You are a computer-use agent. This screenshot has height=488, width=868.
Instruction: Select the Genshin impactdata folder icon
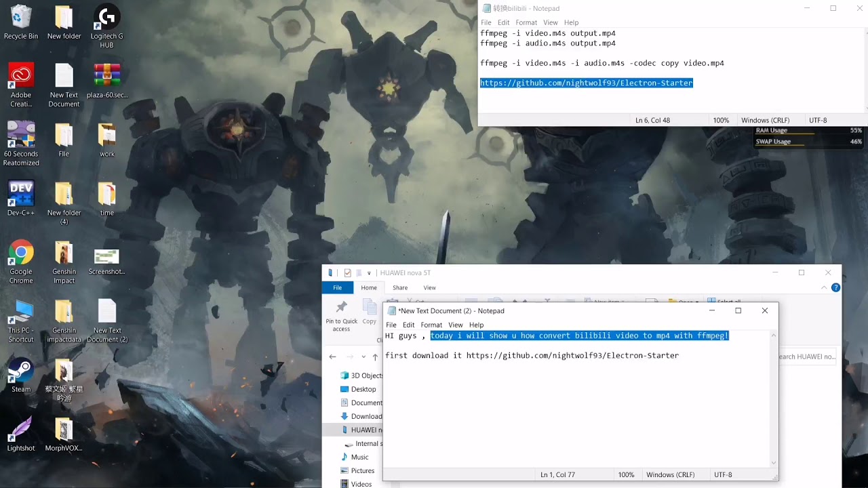click(x=64, y=321)
